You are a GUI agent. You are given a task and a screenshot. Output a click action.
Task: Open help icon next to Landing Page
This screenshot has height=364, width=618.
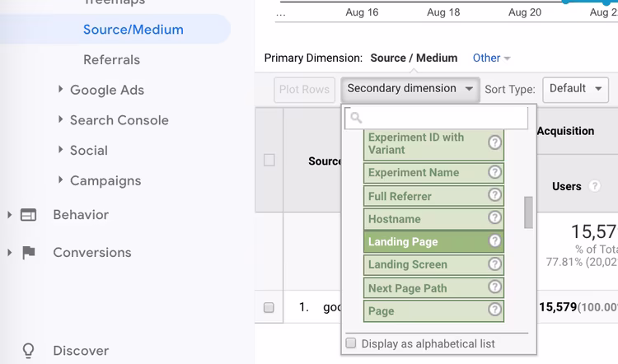tap(494, 240)
